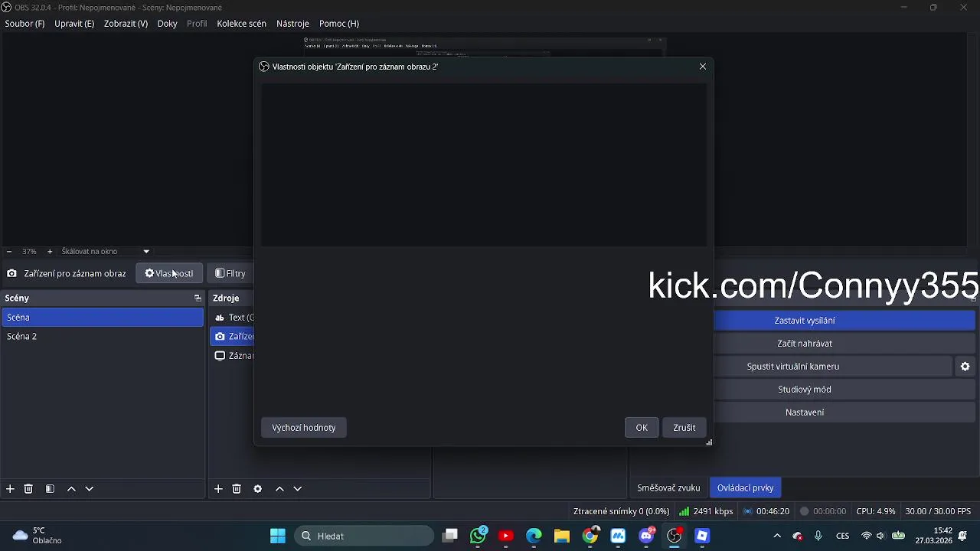This screenshot has height=551, width=980.
Task: Switch to the Ovládací prvky tab
Action: click(745, 488)
